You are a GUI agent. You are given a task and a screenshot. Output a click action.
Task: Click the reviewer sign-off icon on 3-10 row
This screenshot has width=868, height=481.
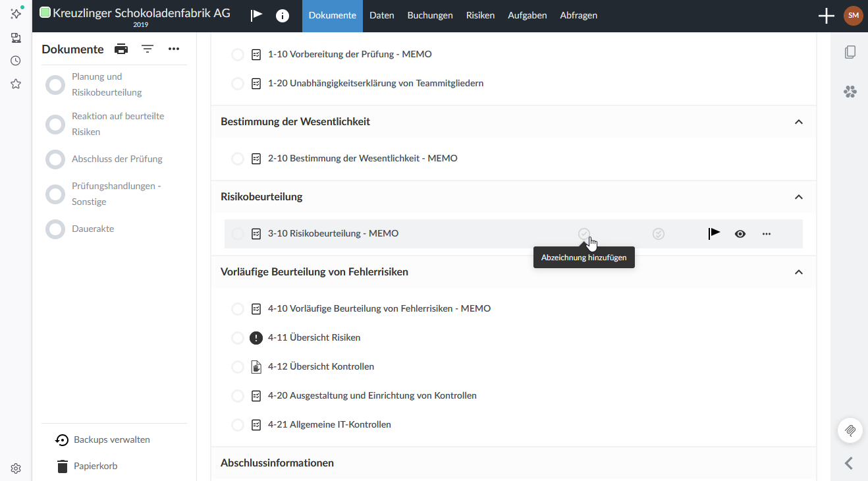tap(659, 233)
